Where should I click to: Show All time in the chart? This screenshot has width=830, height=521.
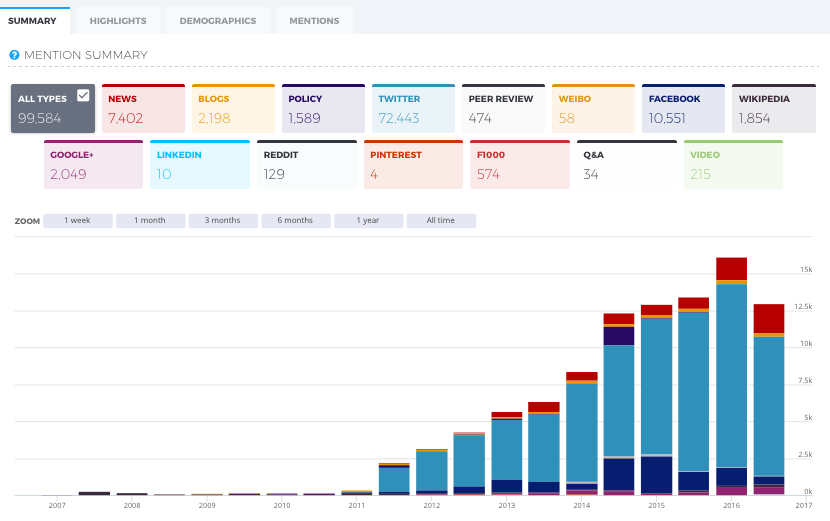tap(441, 220)
